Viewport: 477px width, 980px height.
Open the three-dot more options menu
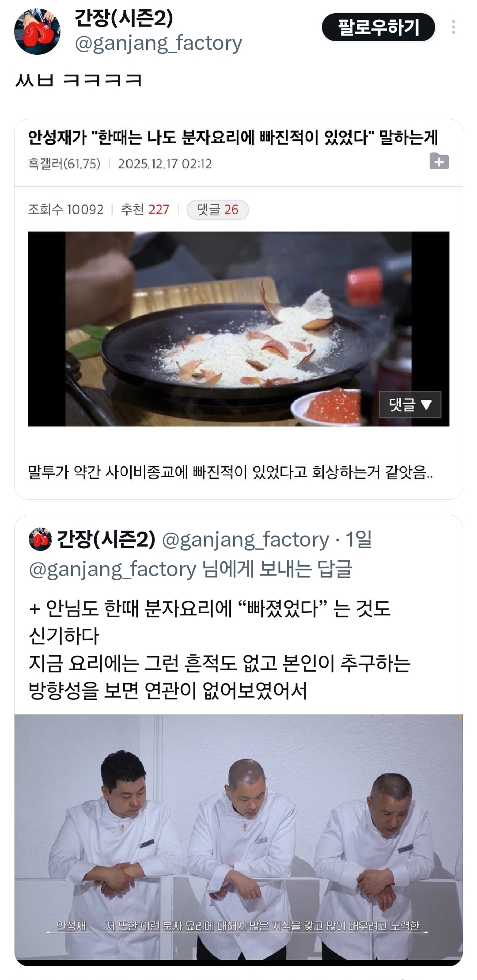453,27
